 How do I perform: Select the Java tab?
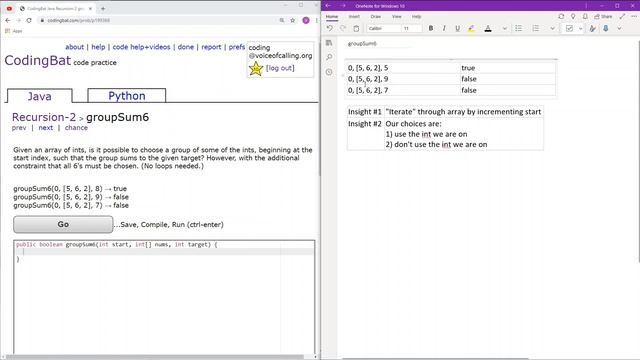40,96
